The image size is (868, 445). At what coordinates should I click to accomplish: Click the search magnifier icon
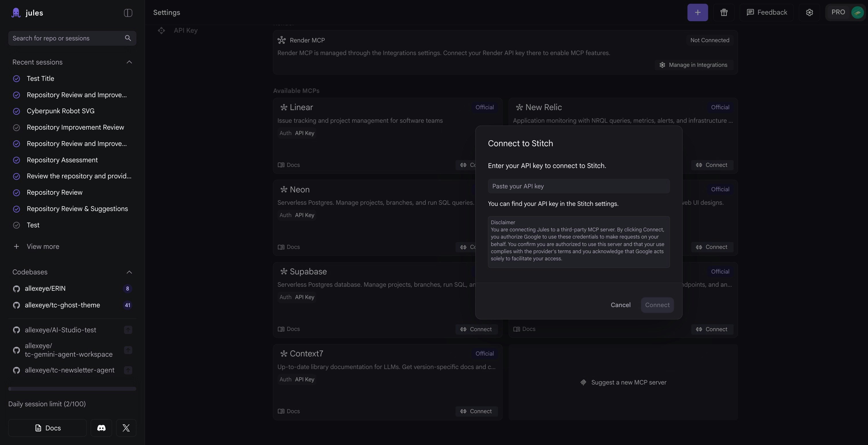click(128, 38)
